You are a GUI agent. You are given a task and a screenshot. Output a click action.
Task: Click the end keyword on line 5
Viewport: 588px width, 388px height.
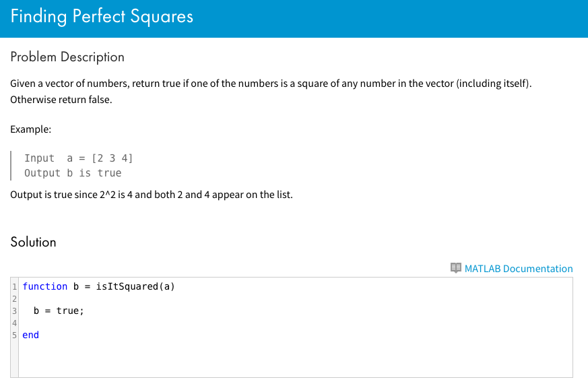(x=30, y=334)
